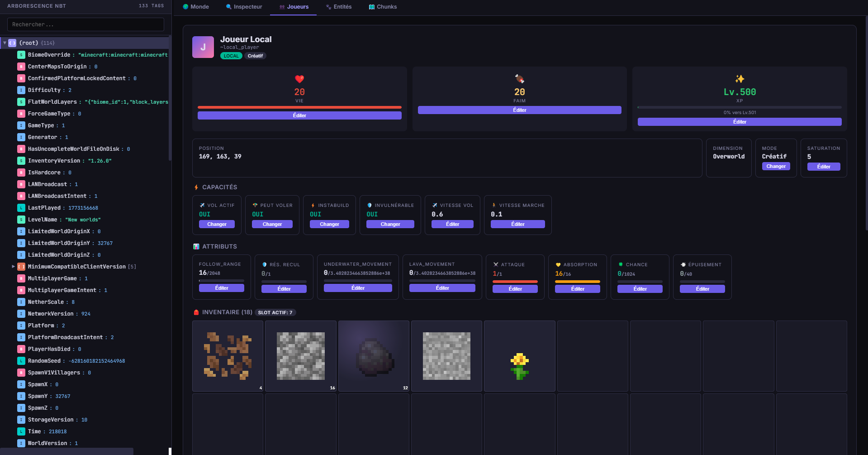Click the string type icon beside BiomeOverride
This screenshot has height=455, width=868.
click(x=21, y=55)
